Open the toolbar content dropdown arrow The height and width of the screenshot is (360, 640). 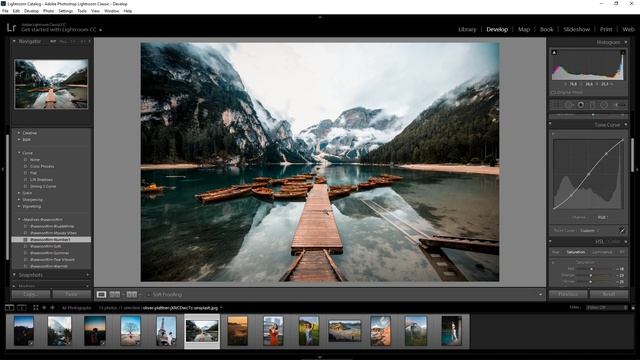point(540,294)
